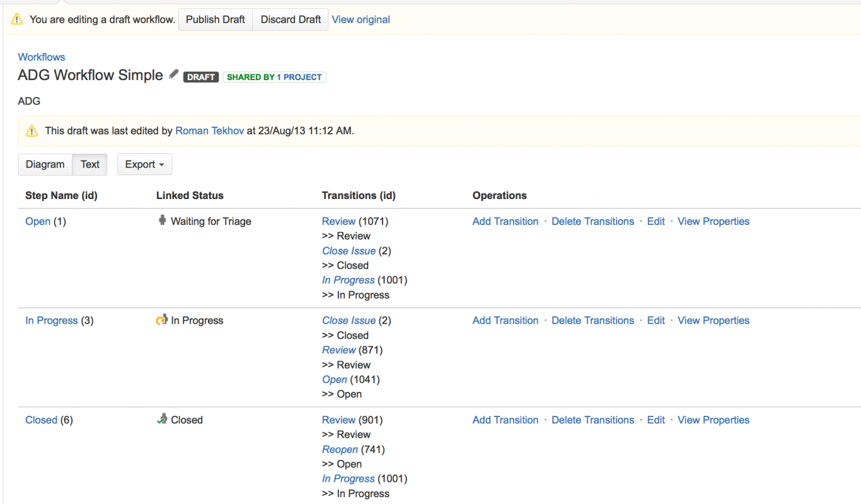Image resolution: width=861 pixels, height=504 pixels.
Task: Delete Transitions for the In Progress step
Action: coord(592,320)
